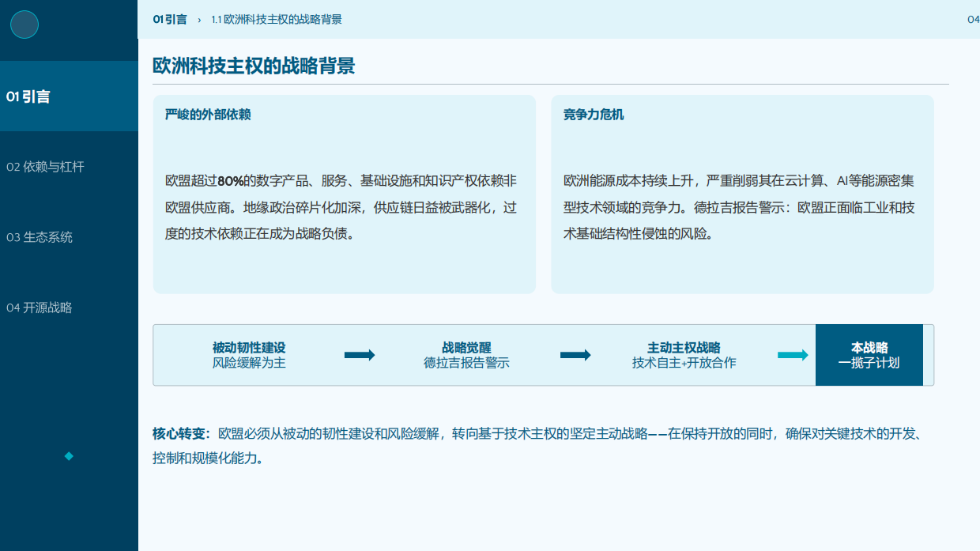The height and width of the screenshot is (551, 980).
Task: Click the 技术自主+开放合作 step subtitle
Action: tap(684, 363)
